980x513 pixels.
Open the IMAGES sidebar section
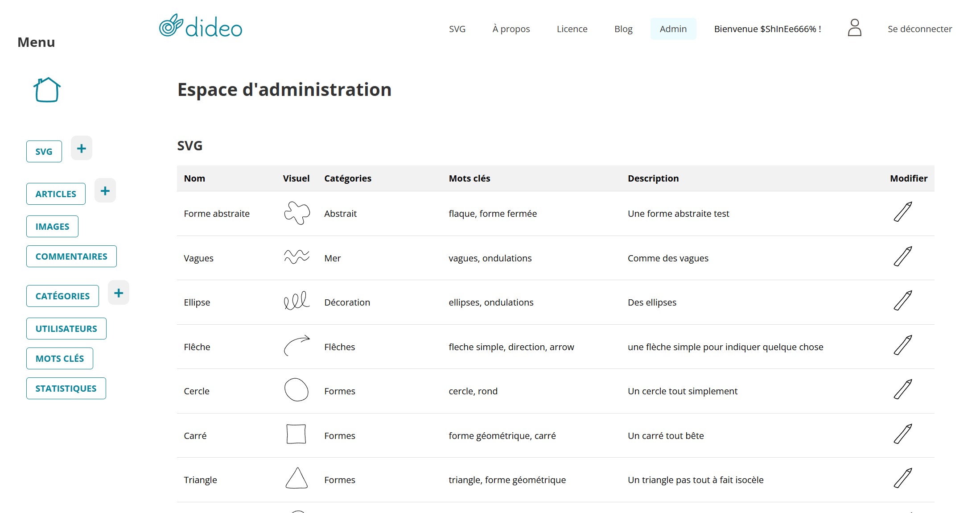click(52, 227)
